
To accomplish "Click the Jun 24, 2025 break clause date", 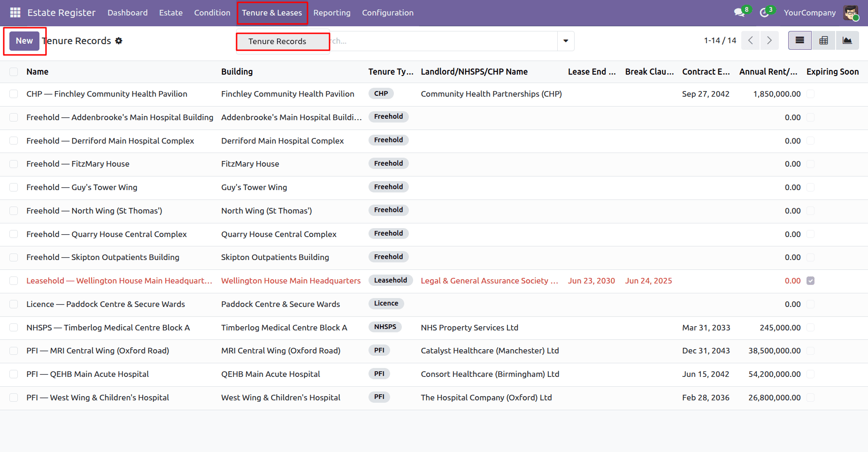I will [649, 281].
